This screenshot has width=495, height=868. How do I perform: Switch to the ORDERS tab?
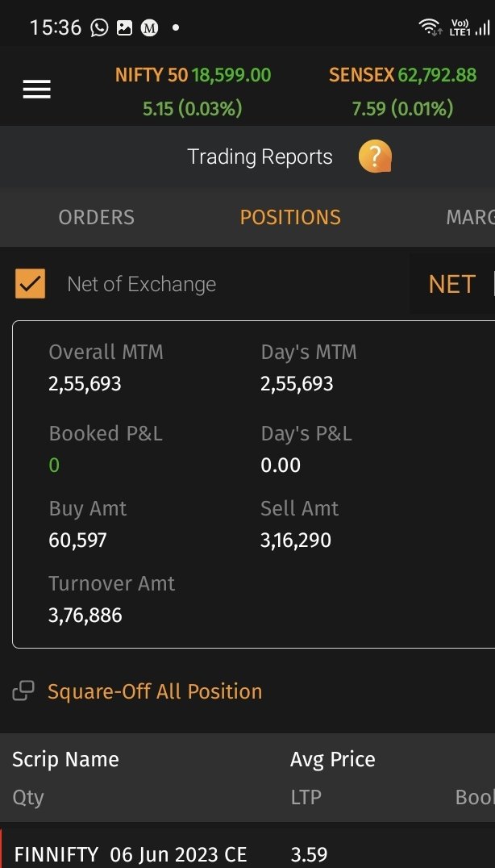96,217
